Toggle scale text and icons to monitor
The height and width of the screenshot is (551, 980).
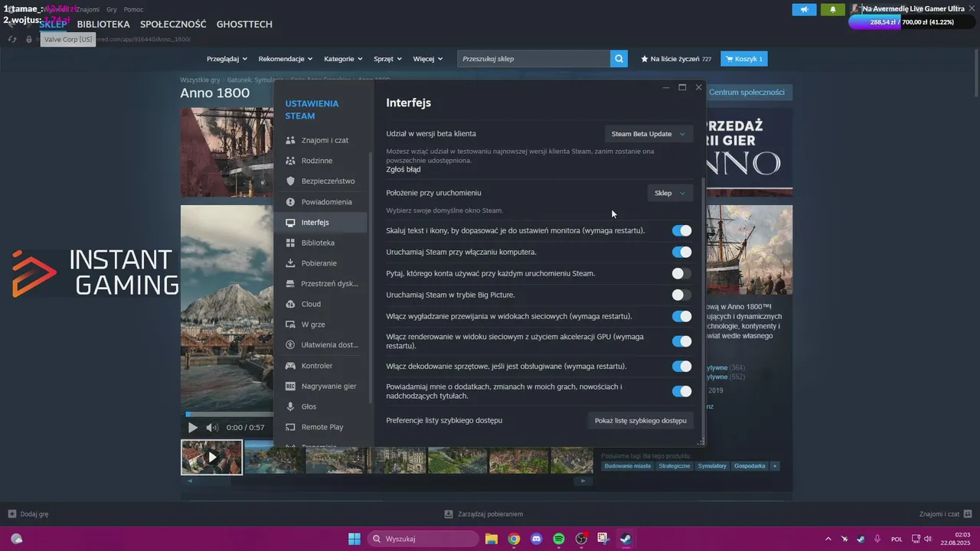coord(681,230)
